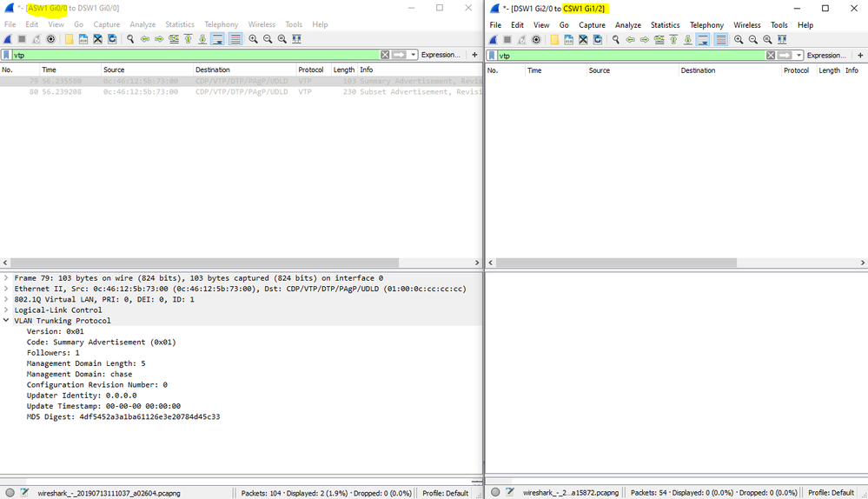Viewport: 868px width, 499px height.
Task: Zoom in on packet text in left window
Action: [x=253, y=39]
